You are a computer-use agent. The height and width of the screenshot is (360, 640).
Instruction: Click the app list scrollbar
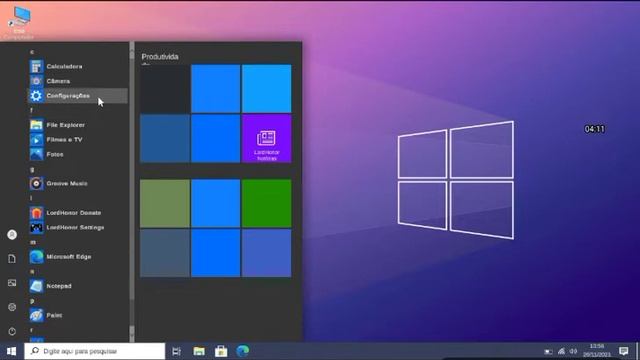[x=132, y=192]
